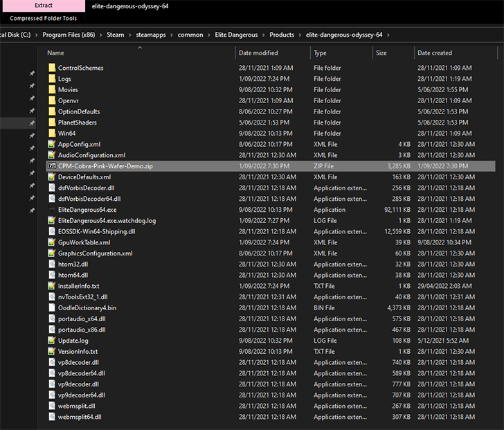Select the webmsplit.dll file name
The width and height of the screenshot is (504, 430).
tap(76, 406)
